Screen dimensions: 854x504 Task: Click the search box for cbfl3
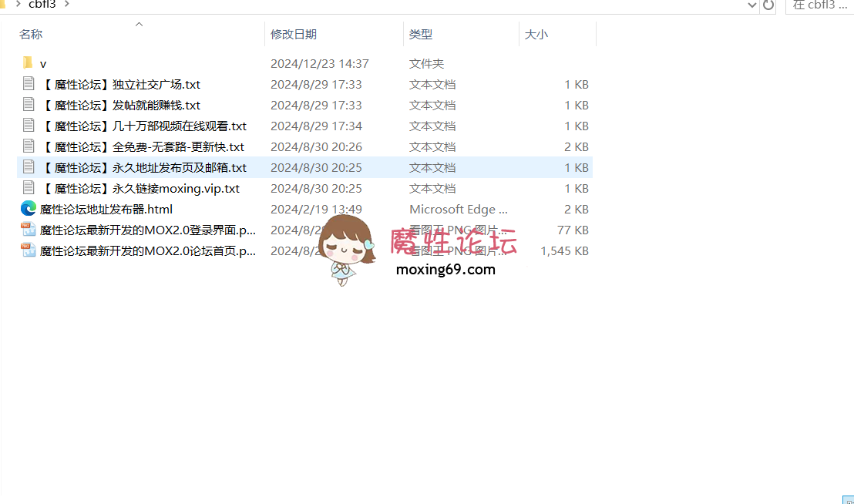click(x=821, y=5)
